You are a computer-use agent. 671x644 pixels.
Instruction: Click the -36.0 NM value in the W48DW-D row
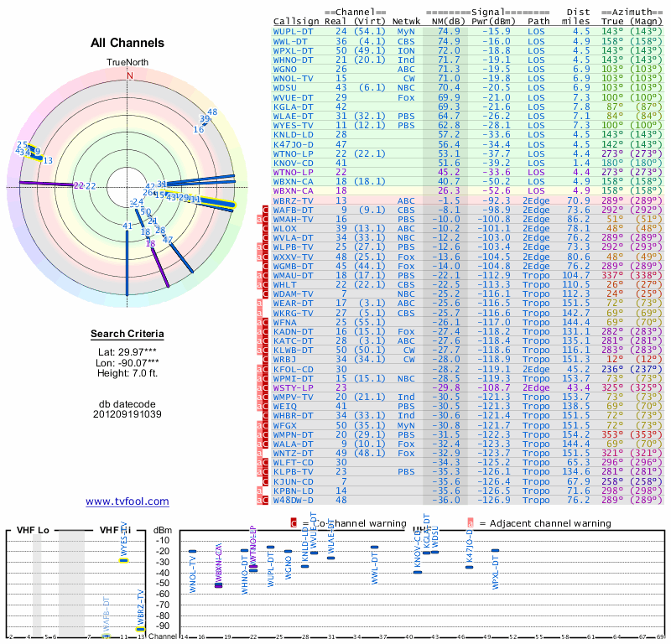pyautogui.click(x=446, y=500)
